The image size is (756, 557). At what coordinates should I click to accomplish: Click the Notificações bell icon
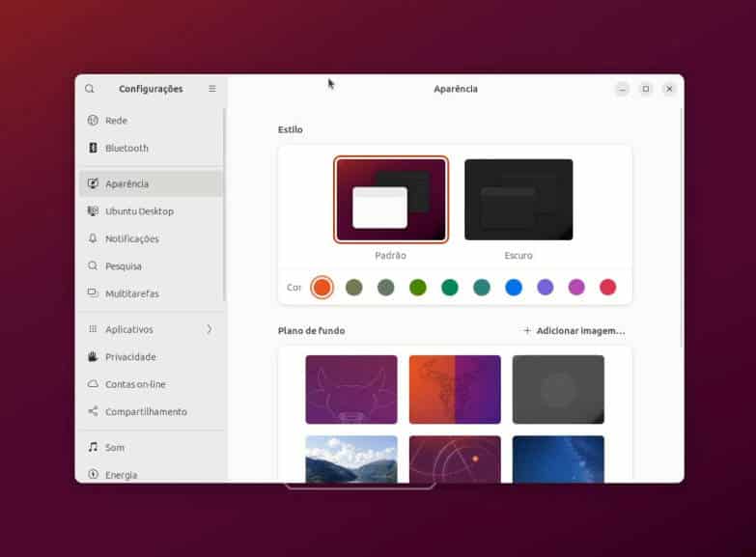tap(93, 238)
